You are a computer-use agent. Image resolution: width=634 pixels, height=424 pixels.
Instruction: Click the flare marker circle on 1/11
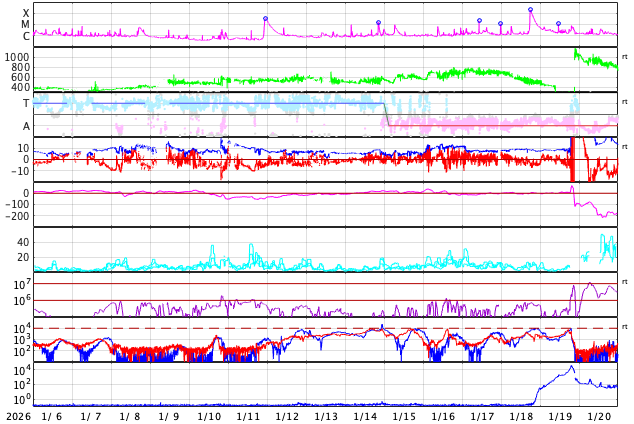[x=265, y=18]
